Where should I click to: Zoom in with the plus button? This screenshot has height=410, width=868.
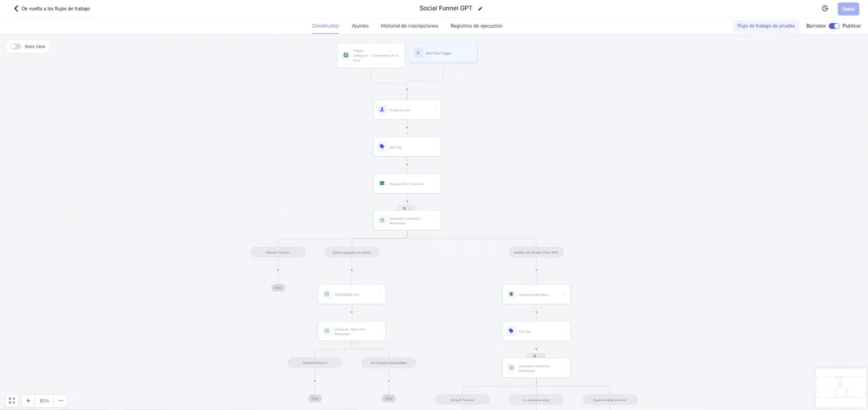click(x=28, y=401)
